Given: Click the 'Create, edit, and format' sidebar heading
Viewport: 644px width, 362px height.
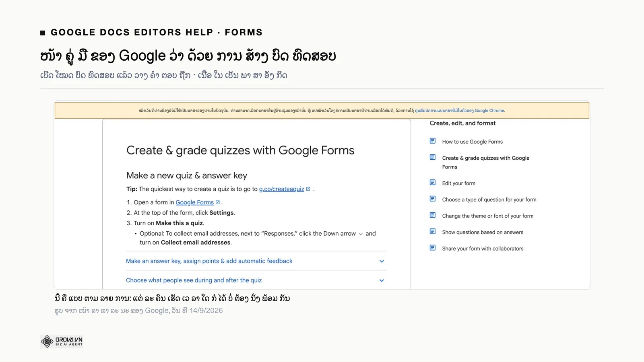Looking at the screenshot, I should click(x=462, y=123).
